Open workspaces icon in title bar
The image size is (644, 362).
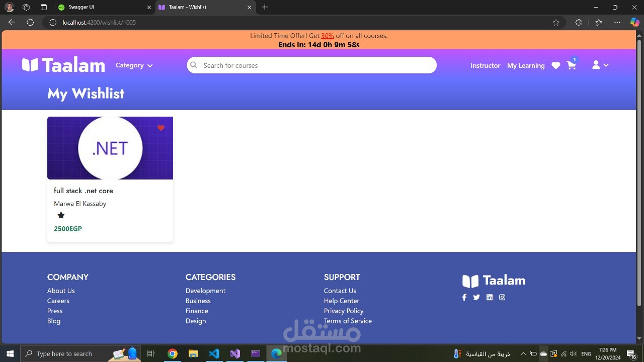tap(26, 7)
